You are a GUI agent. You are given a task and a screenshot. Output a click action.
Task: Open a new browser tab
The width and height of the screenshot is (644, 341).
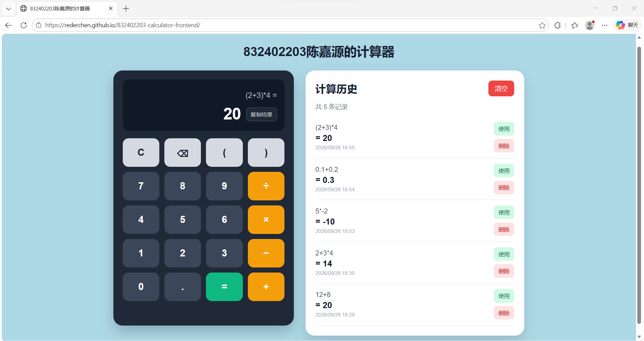pos(126,9)
